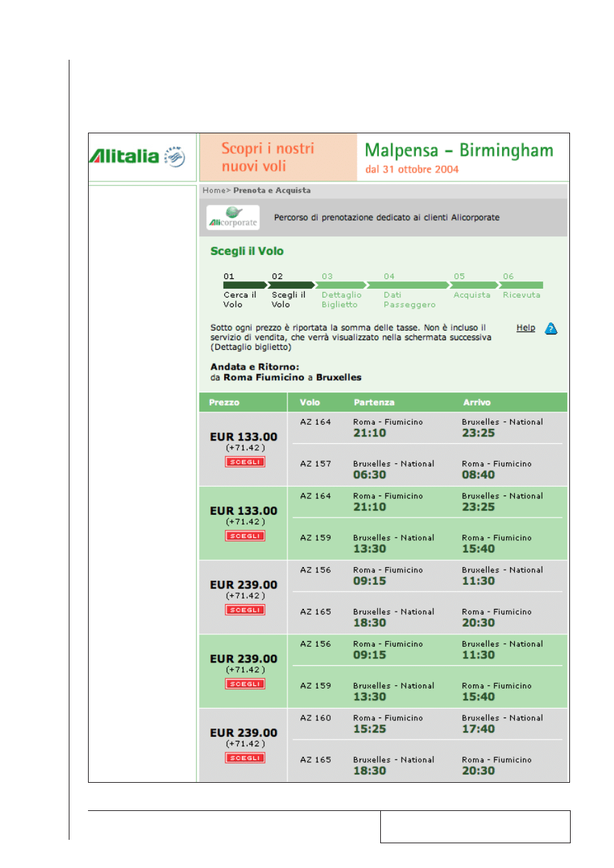Viewport: 614px width, 868px height.
Task: Jump to step 03 Dettaglio Biglietto
Action: [x=341, y=295]
